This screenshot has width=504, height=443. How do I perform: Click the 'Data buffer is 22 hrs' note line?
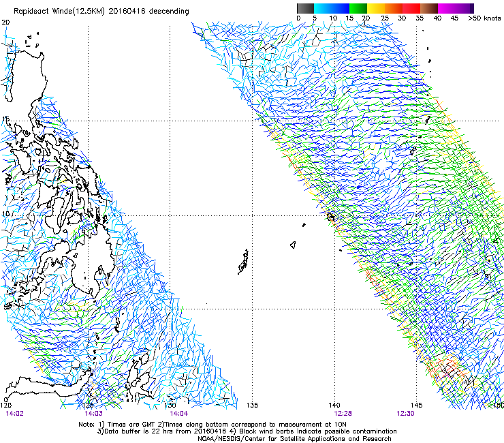(247, 431)
